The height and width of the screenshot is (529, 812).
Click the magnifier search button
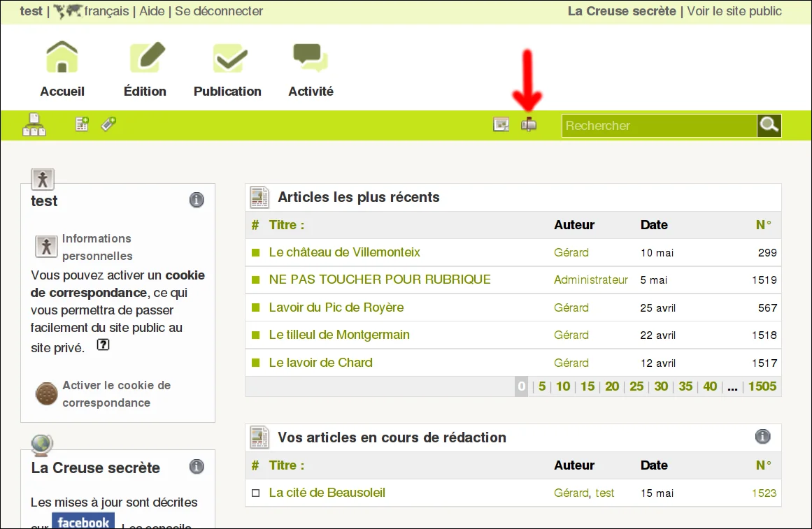769,125
